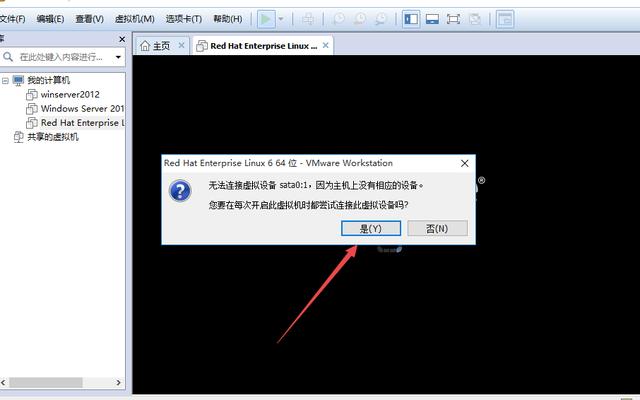Click the Take Snapshot clock icon
This screenshot has height=400, width=640.
click(x=338, y=19)
